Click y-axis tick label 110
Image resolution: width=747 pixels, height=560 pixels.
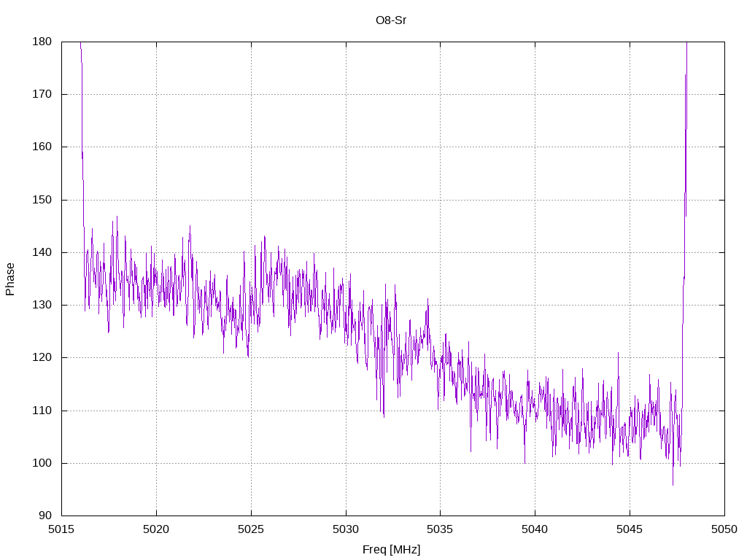click(42, 411)
